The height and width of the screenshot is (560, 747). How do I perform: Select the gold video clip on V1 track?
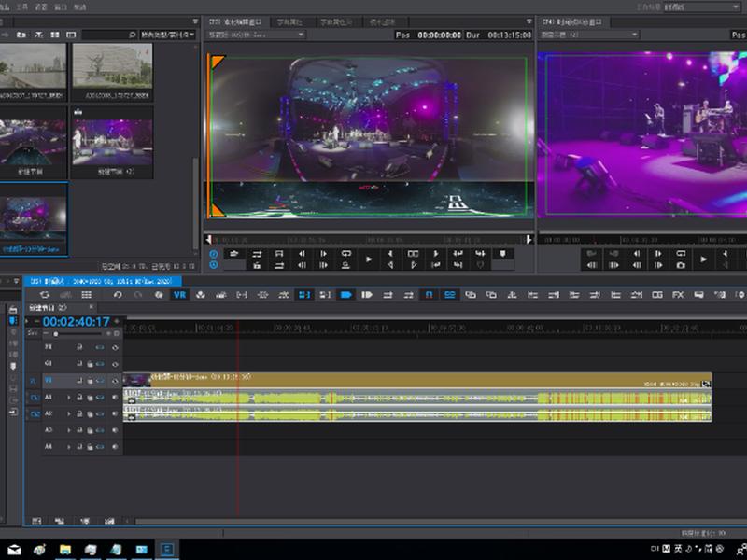click(417, 380)
